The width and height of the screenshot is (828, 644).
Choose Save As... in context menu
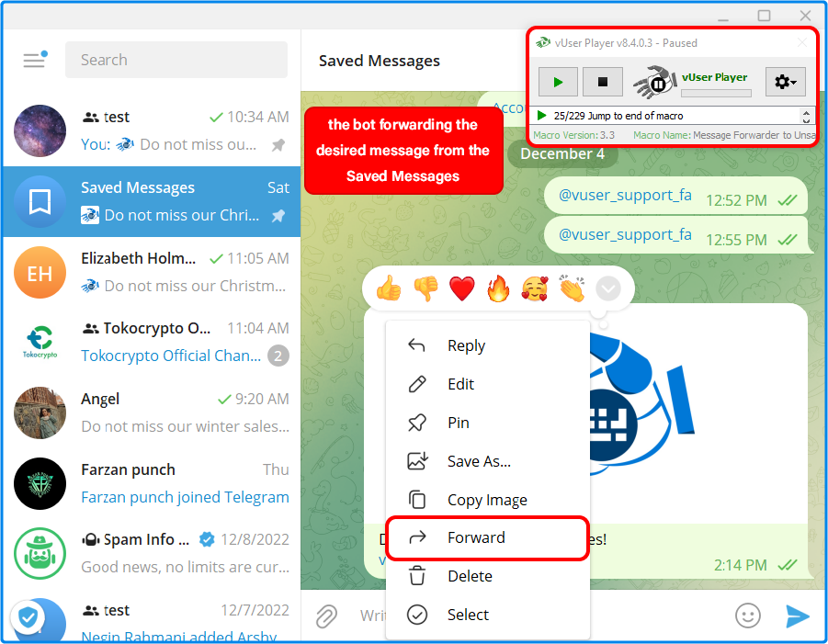(x=488, y=461)
